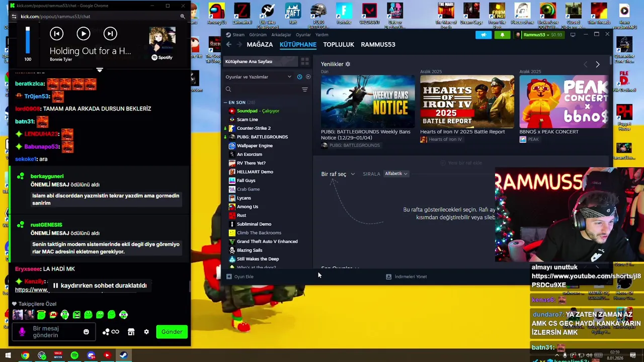Click the Steam forward navigation arrow
This screenshot has width=644, height=362.
coord(239,44)
